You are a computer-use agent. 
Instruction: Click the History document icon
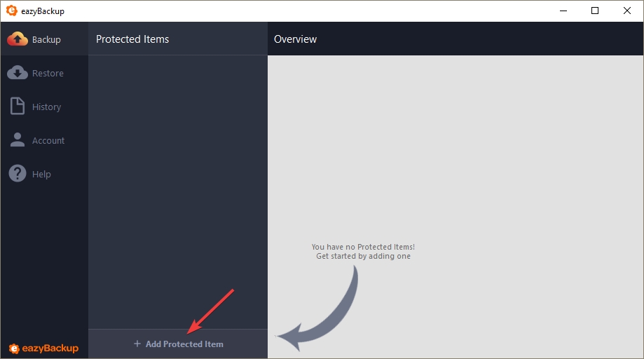pyautogui.click(x=18, y=106)
